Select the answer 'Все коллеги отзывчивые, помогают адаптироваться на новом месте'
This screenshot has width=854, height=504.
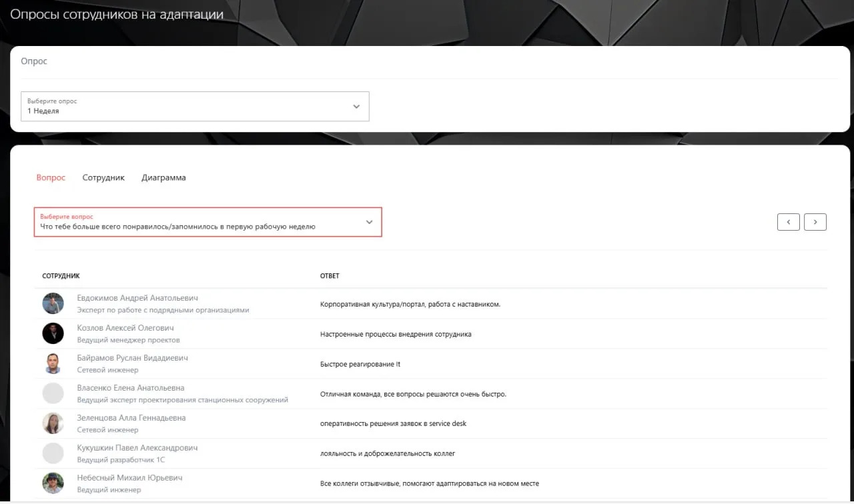pyautogui.click(x=430, y=484)
